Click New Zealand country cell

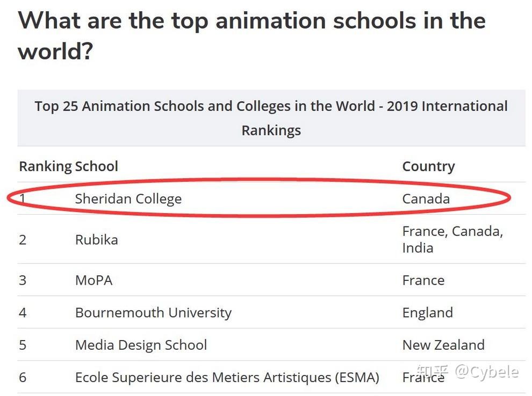pos(443,345)
